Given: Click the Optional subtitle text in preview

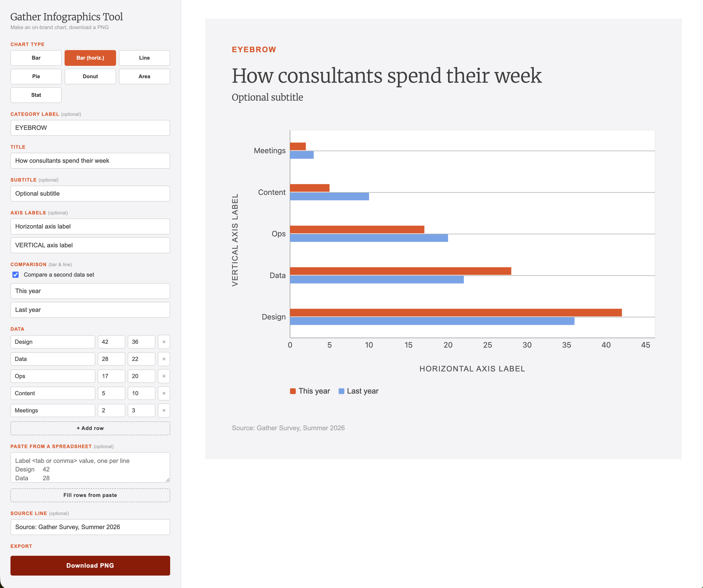Looking at the screenshot, I should [x=267, y=97].
